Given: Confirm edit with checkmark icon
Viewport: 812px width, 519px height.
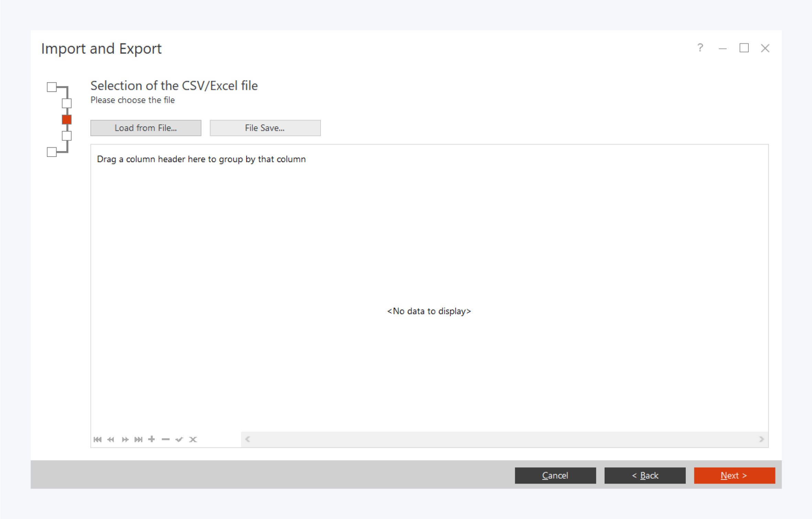Looking at the screenshot, I should click(x=179, y=439).
